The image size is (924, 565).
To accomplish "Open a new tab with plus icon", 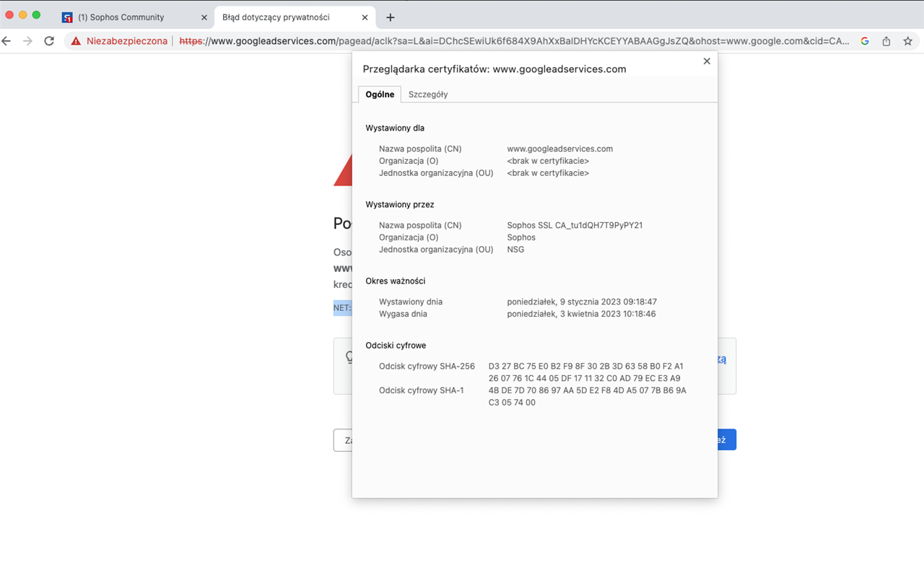I will click(391, 17).
